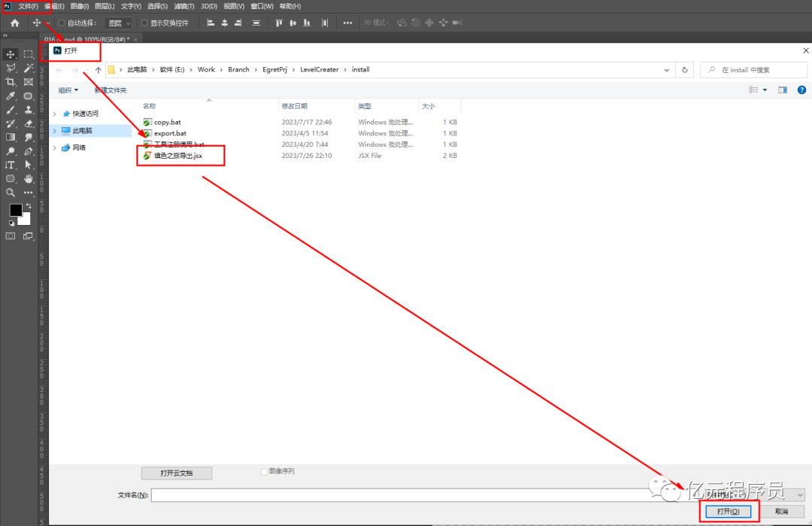Open the 图层 auto-select dropdown
This screenshot has width=812, height=526.
(x=119, y=23)
